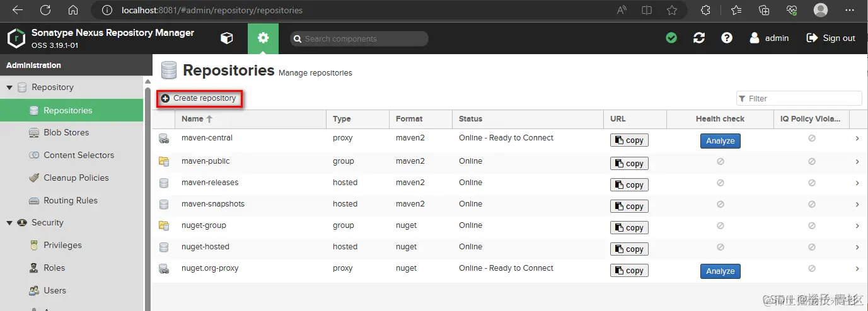Click the browser favorites star icon
Image resolution: width=868 pixels, height=311 pixels.
672,10
